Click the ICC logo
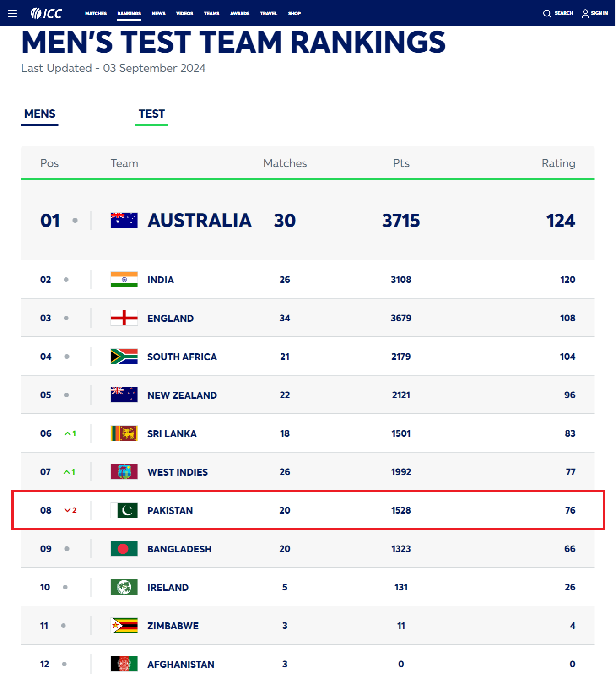 click(x=46, y=13)
